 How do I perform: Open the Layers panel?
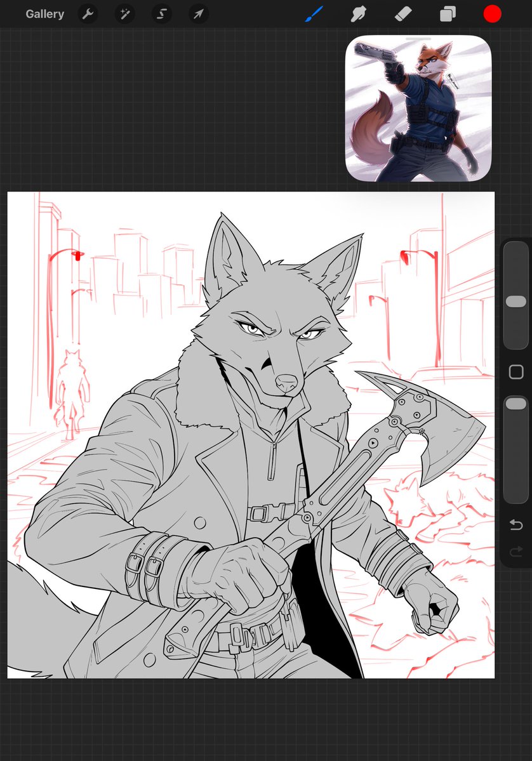point(448,14)
